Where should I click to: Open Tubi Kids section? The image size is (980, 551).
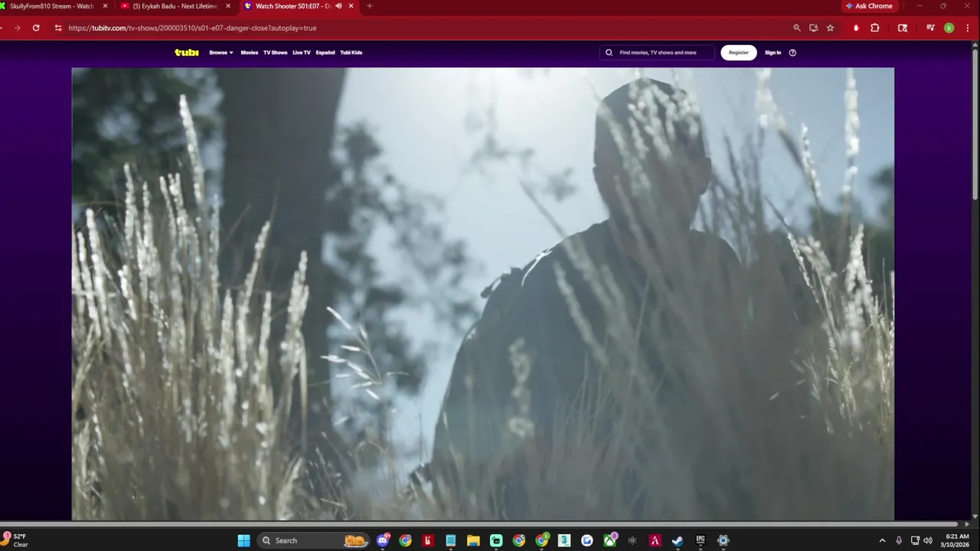point(351,53)
